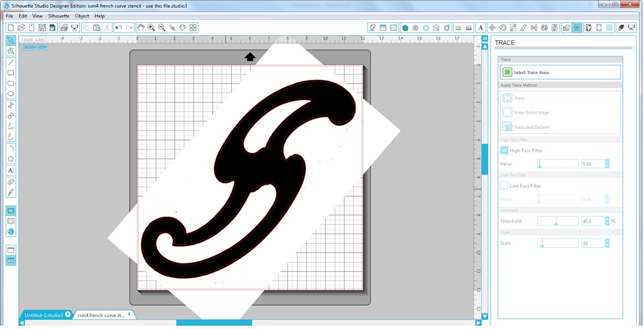Click the Redo arrow

coord(129,28)
